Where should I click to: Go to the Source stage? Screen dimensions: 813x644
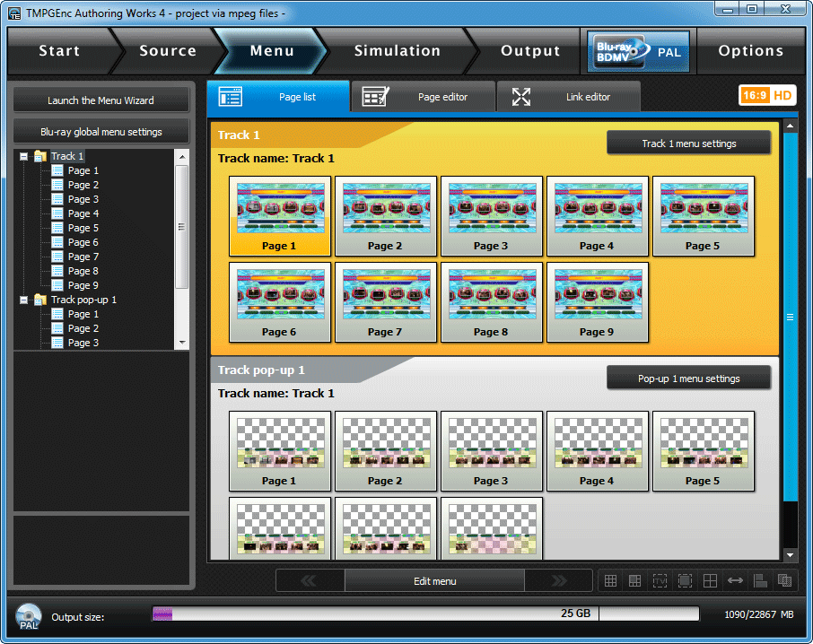(x=168, y=51)
